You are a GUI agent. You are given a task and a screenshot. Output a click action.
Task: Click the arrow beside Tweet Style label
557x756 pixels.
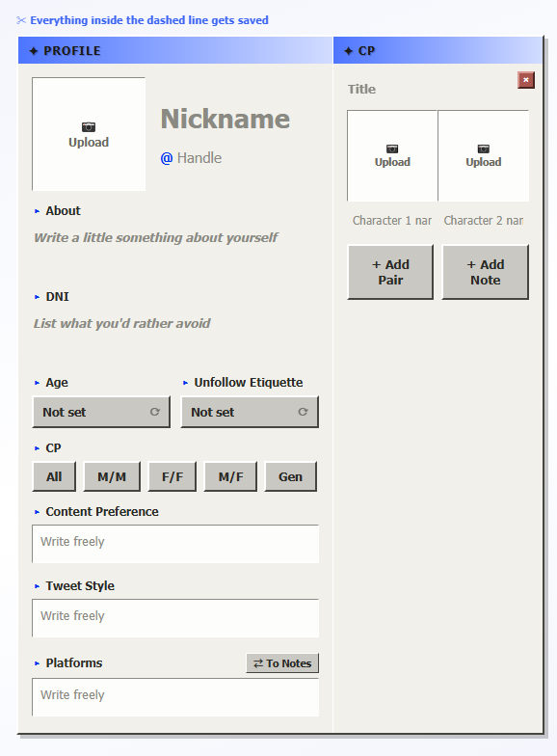(x=37, y=586)
